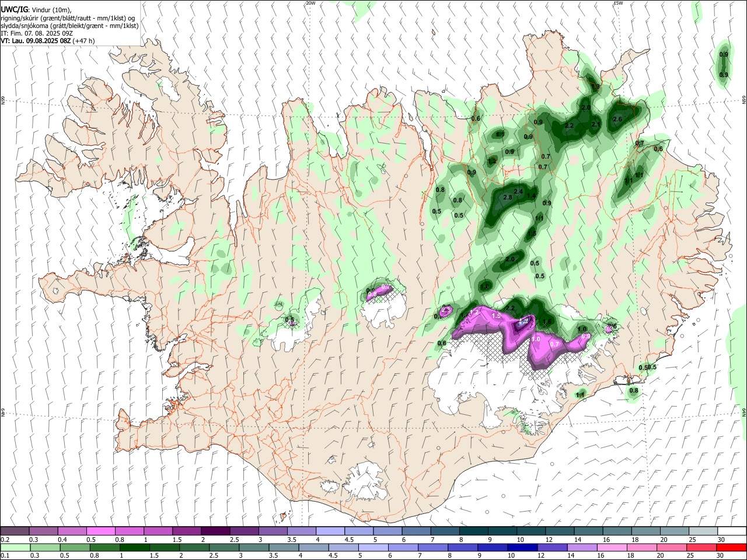Click the 1.4 rainfall value next to 2.4
The image size is (747, 560).
[531, 196]
